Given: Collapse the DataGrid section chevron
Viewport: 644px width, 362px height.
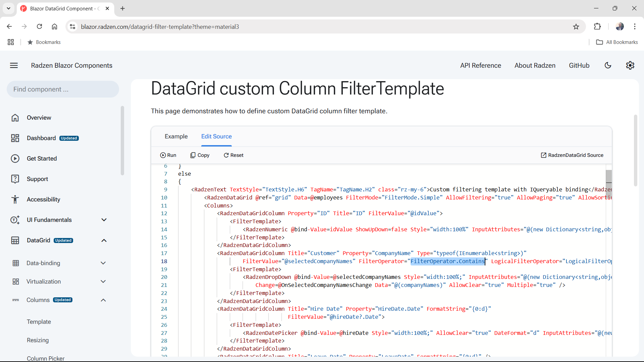Looking at the screenshot, I should coord(104,240).
